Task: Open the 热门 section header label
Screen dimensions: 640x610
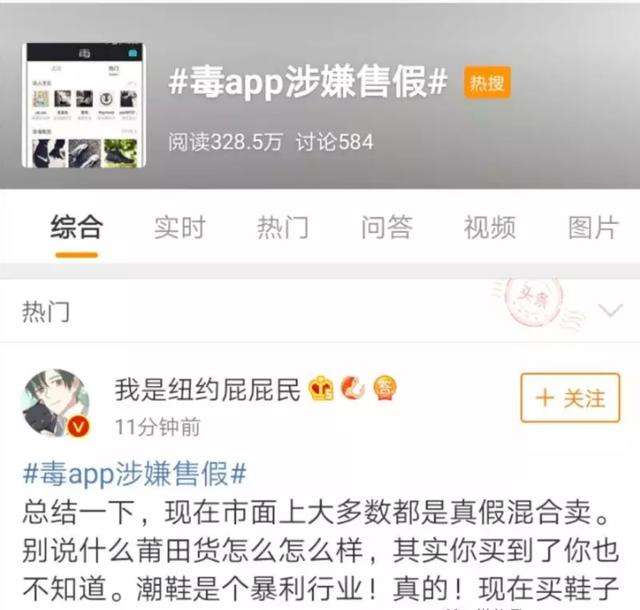Action: pyautogui.click(x=46, y=312)
